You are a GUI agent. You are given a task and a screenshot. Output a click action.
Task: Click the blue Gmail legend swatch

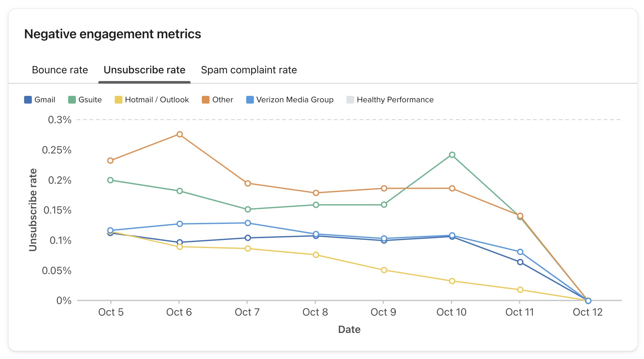click(28, 99)
